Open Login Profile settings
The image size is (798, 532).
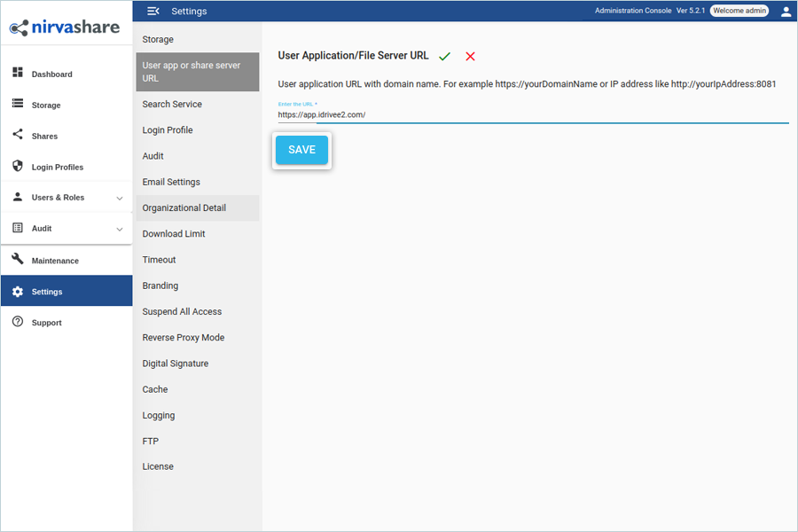point(198,129)
